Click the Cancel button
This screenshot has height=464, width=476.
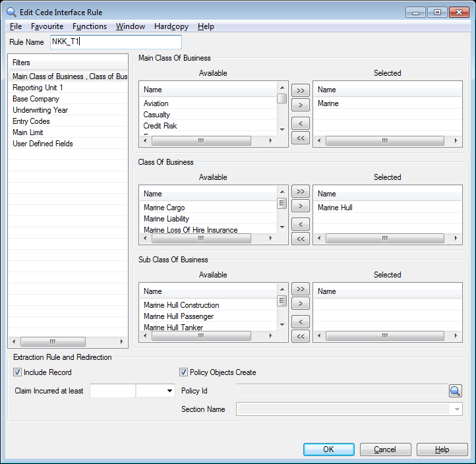[385, 449]
